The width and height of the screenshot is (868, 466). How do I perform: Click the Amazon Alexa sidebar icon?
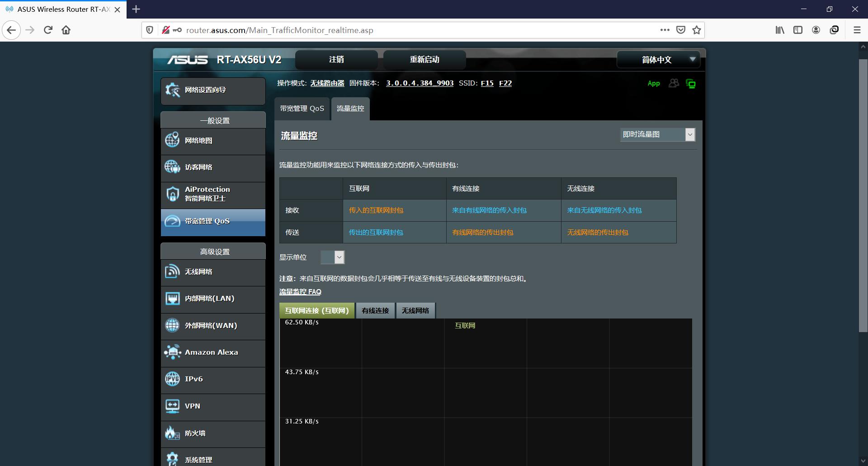pyautogui.click(x=172, y=352)
